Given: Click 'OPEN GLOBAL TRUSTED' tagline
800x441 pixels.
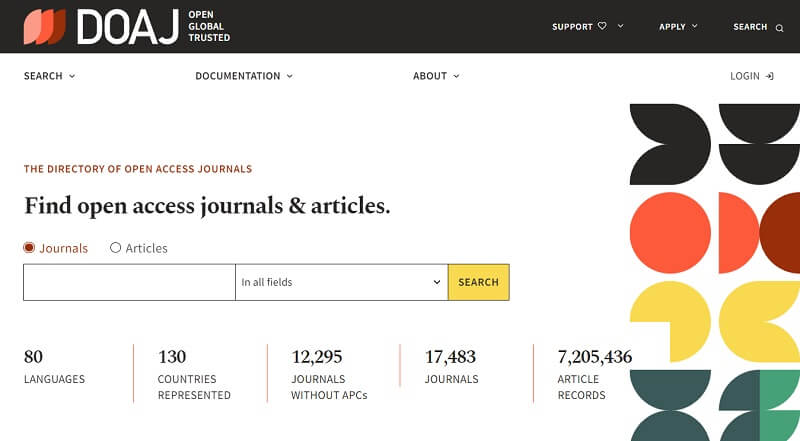Looking at the screenshot, I should 209,26.
